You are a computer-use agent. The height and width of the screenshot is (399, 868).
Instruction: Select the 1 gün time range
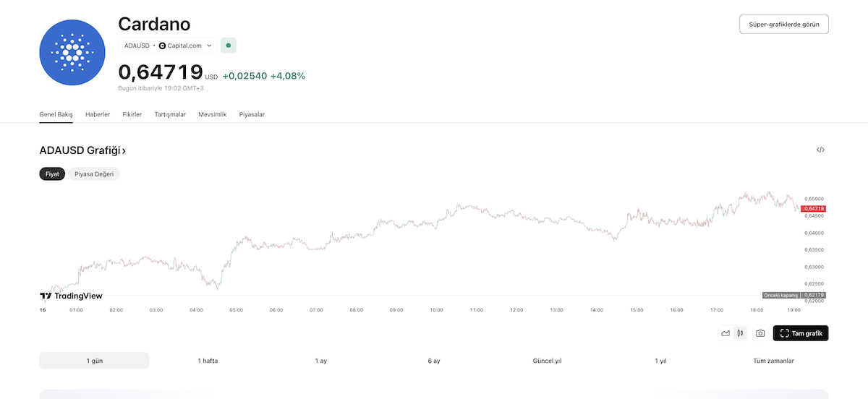pos(94,361)
